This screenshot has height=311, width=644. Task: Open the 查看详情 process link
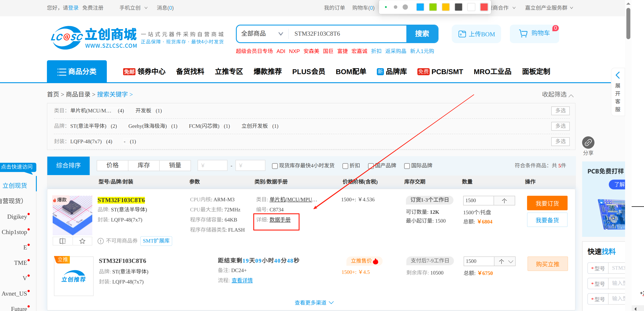point(242,280)
